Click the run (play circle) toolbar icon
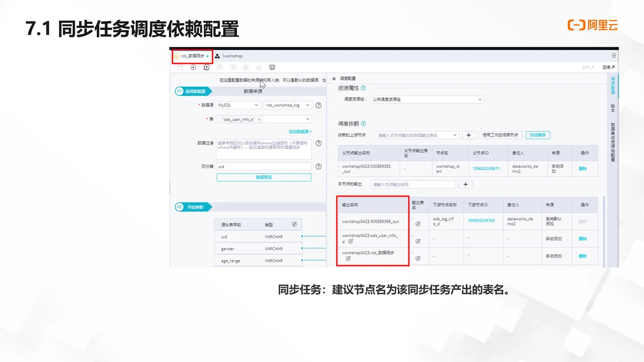The width and height of the screenshot is (644, 362). coord(193,67)
